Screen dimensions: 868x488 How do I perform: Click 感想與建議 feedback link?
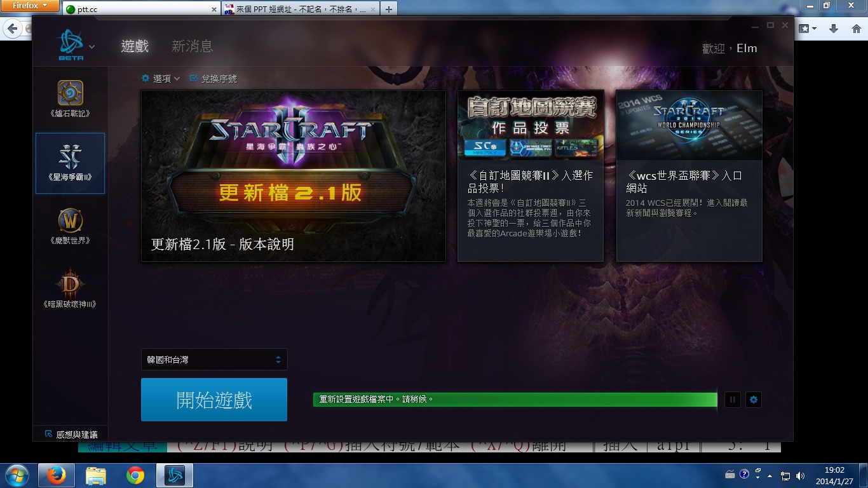[71, 435]
